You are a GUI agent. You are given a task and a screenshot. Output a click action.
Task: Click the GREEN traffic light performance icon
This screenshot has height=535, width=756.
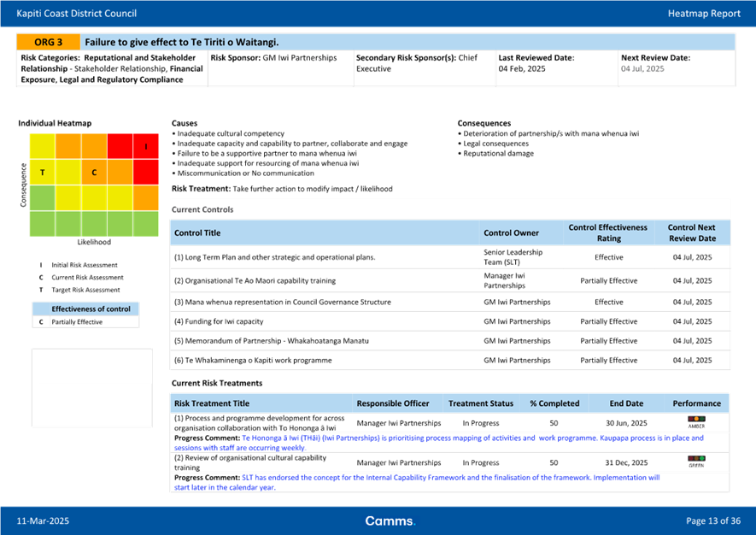696,462
